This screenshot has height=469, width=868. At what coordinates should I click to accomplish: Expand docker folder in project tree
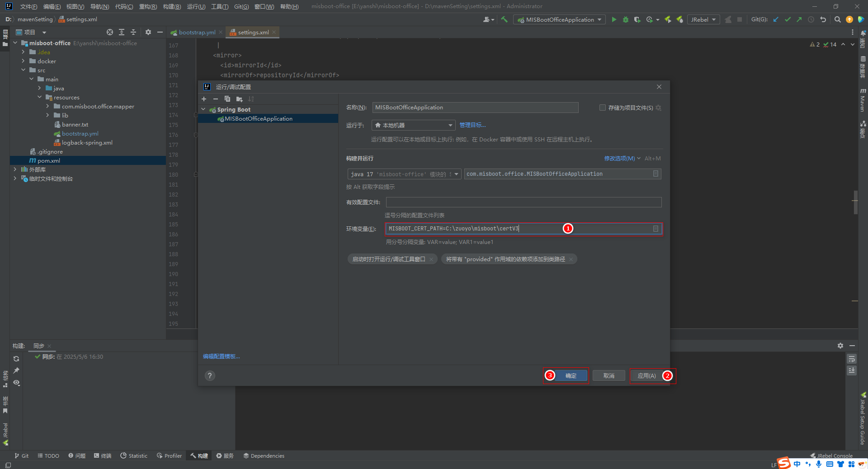pyautogui.click(x=23, y=61)
